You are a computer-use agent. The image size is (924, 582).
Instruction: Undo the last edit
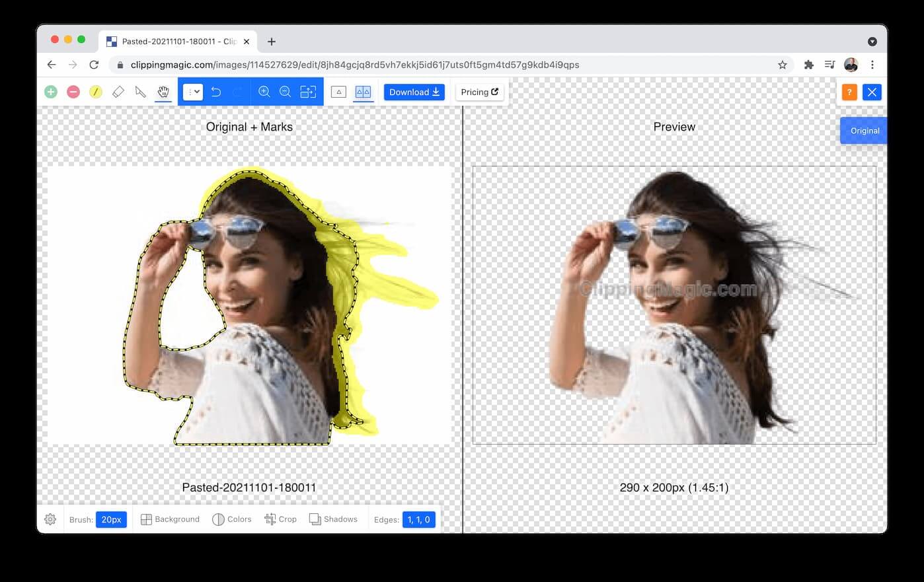(216, 92)
